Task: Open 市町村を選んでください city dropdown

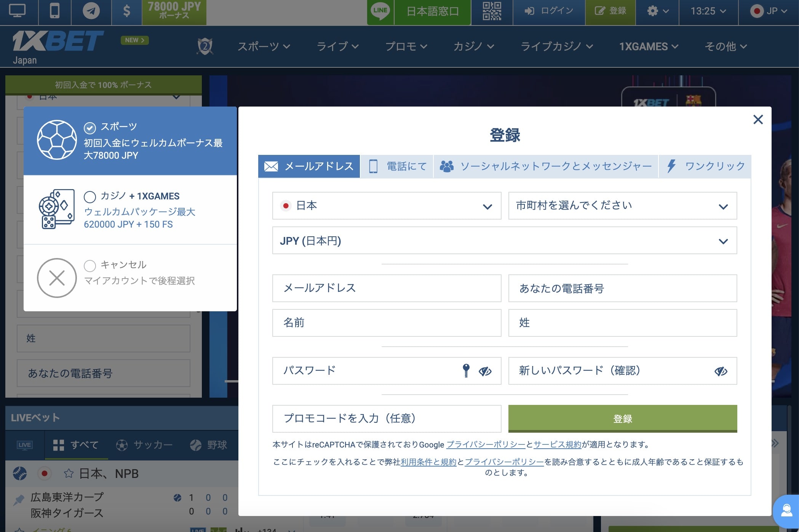Action: pyautogui.click(x=622, y=205)
